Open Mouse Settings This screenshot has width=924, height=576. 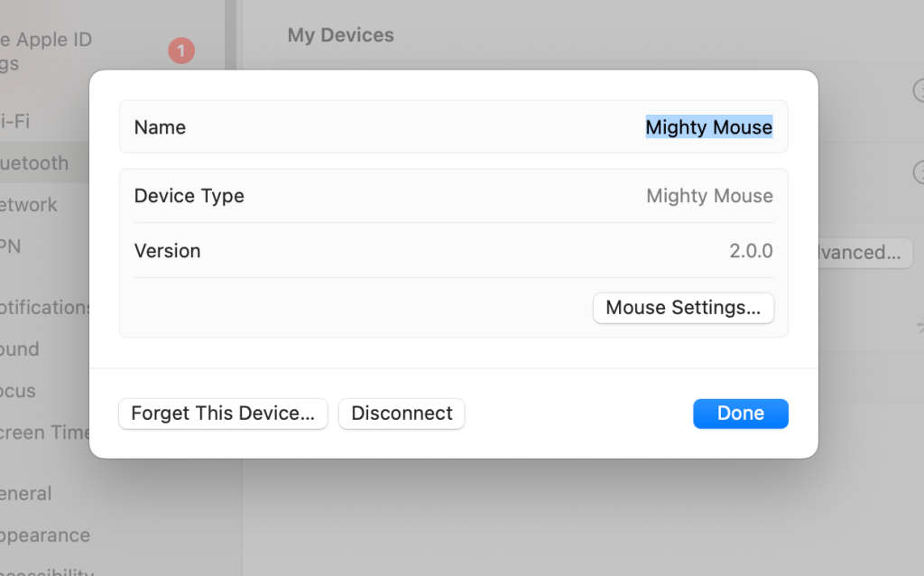point(683,308)
